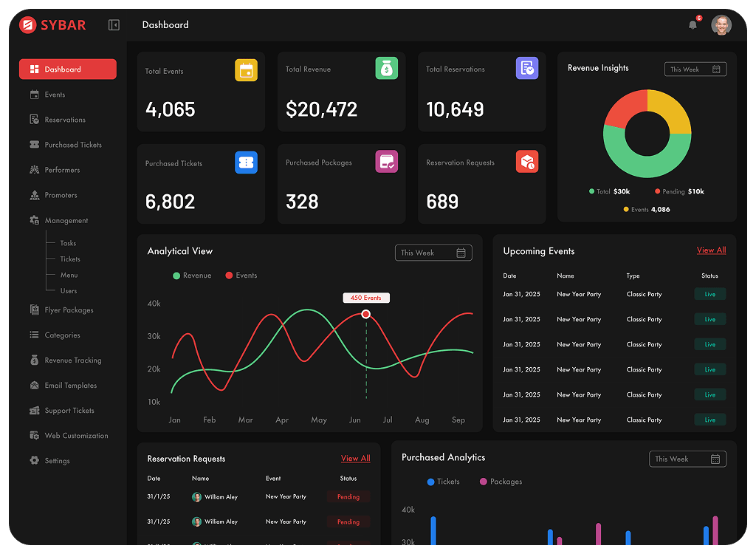Toggle Tickets legend in Purchased Analytics
The image size is (756, 554).
coord(443,482)
